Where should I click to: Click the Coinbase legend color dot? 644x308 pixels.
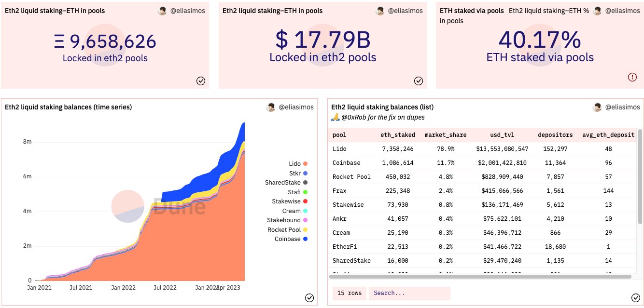coord(306,239)
